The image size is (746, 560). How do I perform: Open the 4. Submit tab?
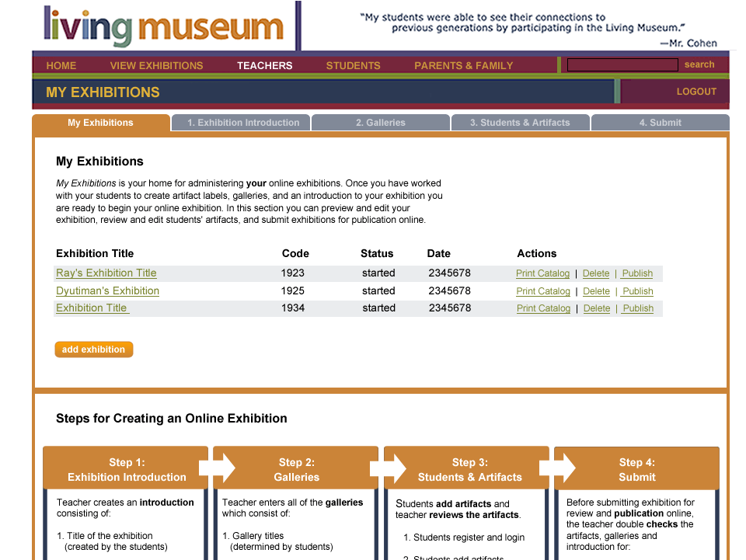tap(661, 123)
